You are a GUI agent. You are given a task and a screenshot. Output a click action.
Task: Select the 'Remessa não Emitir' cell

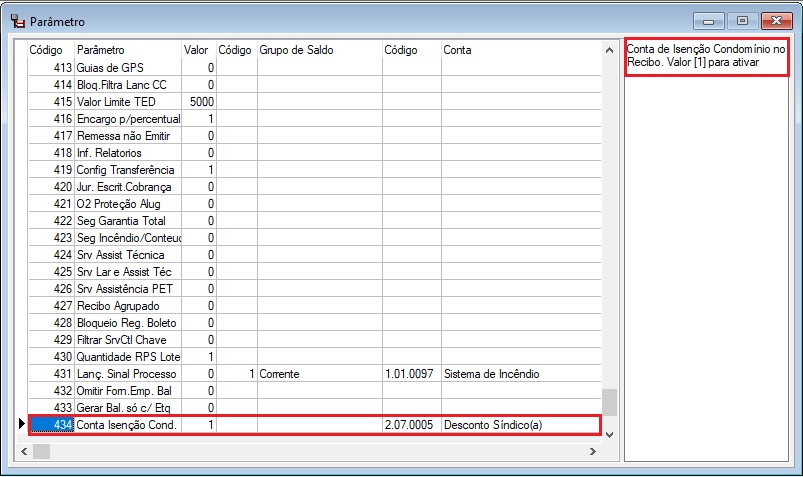tap(128, 136)
